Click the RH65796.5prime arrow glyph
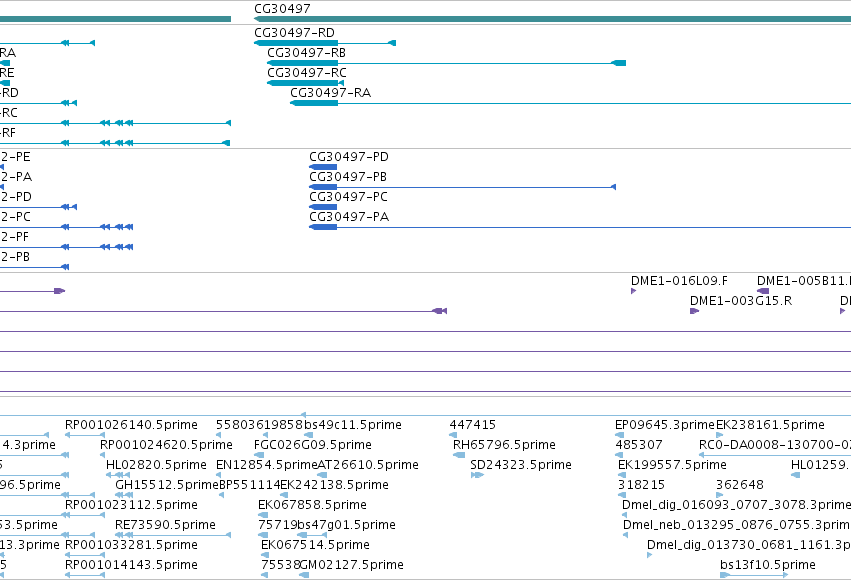The height and width of the screenshot is (580, 851). pyautogui.click(x=459, y=455)
